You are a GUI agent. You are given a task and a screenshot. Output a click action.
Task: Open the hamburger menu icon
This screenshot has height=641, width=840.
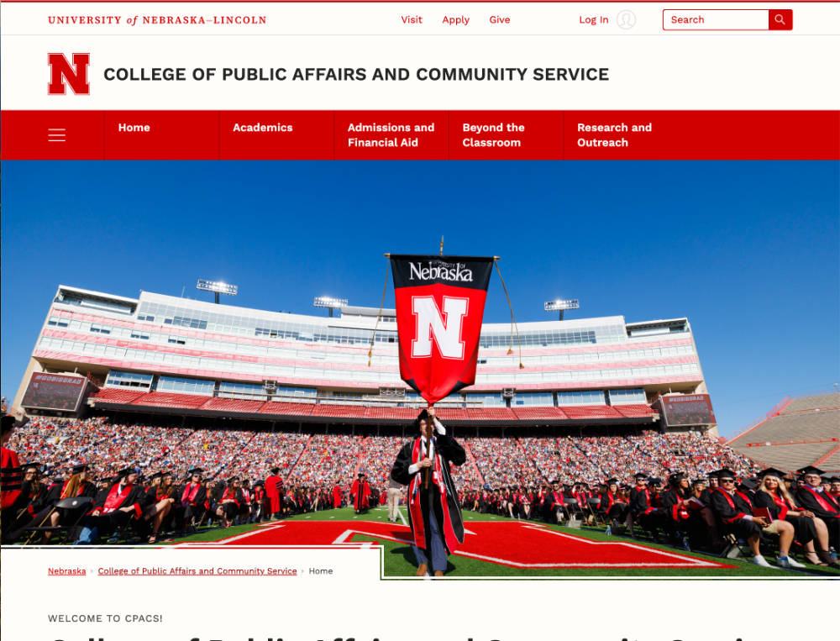57,135
